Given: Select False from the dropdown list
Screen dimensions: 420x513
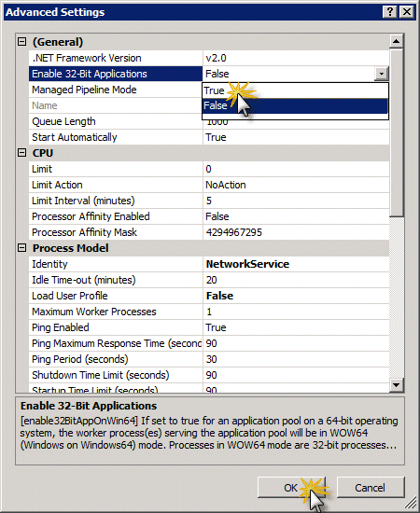Looking at the screenshot, I should pyautogui.click(x=295, y=105).
